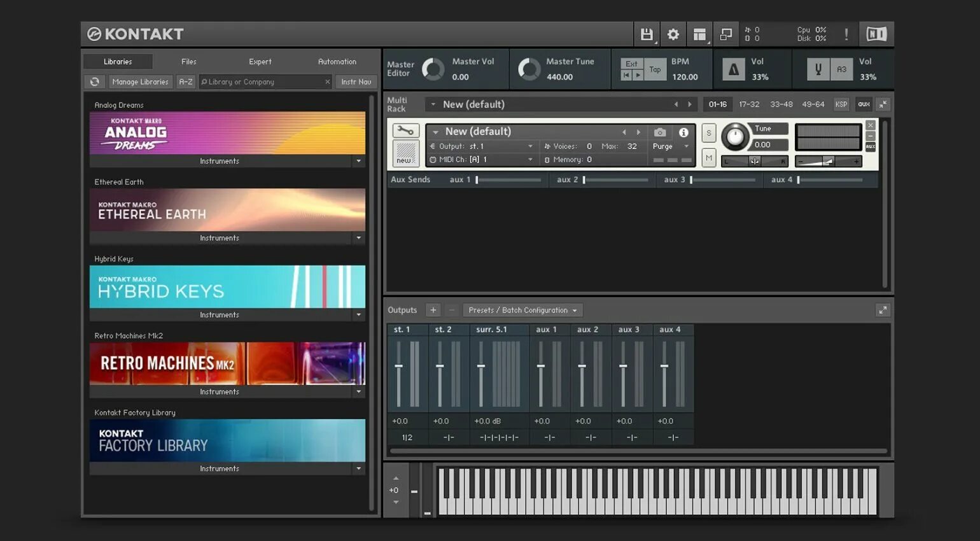Click the 'new' instrument icon thumbnail
The height and width of the screenshot is (541, 980).
coord(405,153)
